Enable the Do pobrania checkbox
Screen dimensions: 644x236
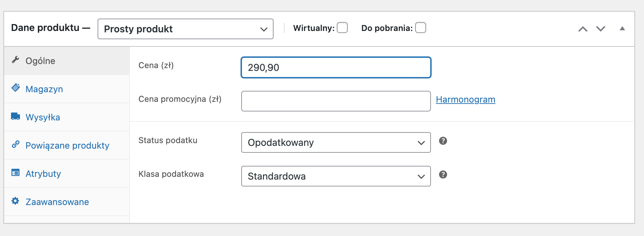pos(421,28)
